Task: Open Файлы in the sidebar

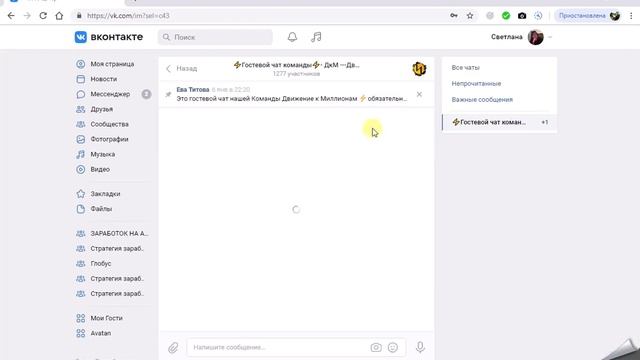Action: [94, 209]
